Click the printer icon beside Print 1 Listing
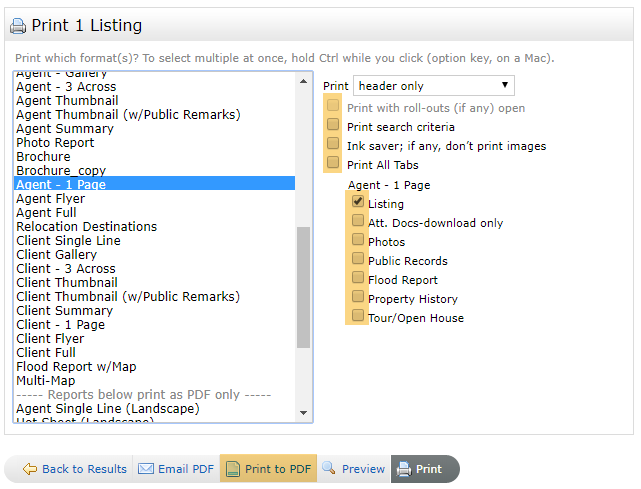641x489 pixels. click(18, 26)
